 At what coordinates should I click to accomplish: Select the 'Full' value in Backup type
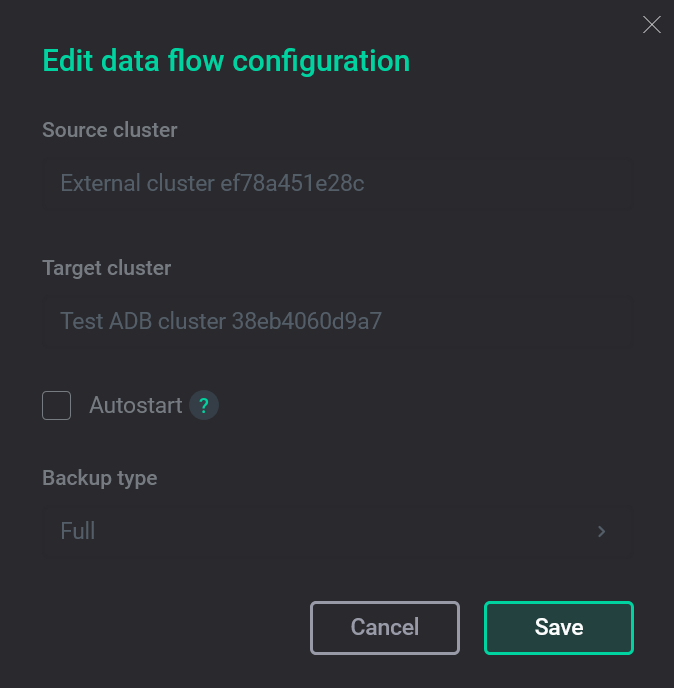click(78, 531)
